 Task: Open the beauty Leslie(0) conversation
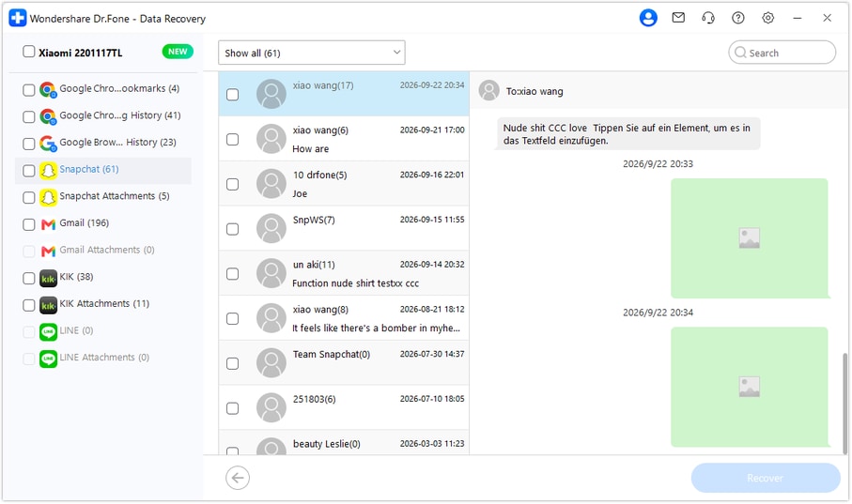344,443
